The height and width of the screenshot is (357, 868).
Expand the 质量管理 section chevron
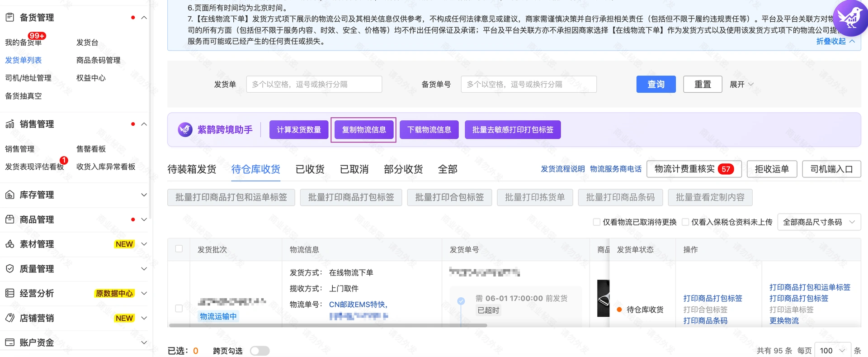coord(144,269)
